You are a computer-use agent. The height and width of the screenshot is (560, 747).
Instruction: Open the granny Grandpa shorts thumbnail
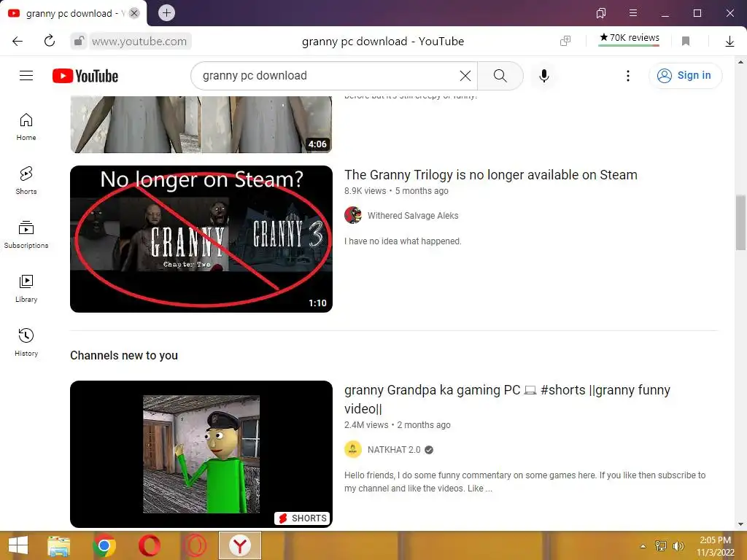[201, 454]
